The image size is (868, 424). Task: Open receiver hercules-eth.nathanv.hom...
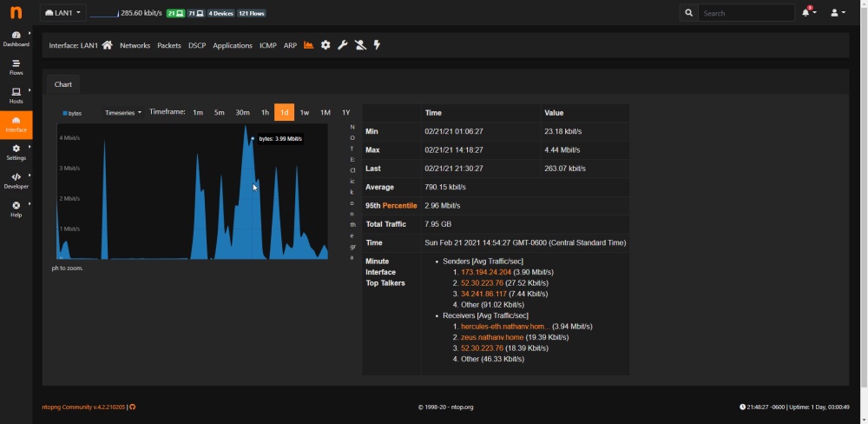[505, 327]
